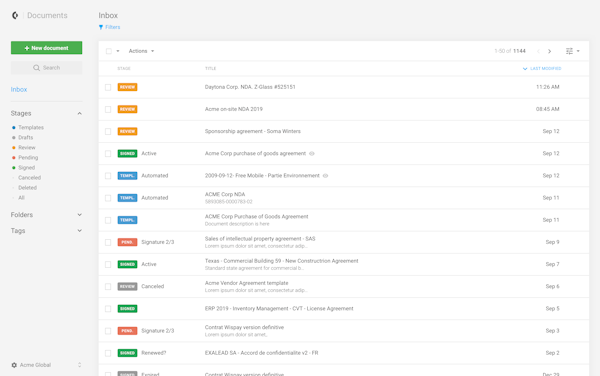The image size is (600, 376).
Task: Click the gear icon beside Acme Global
Action: pyautogui.click(x=14, y=365)
